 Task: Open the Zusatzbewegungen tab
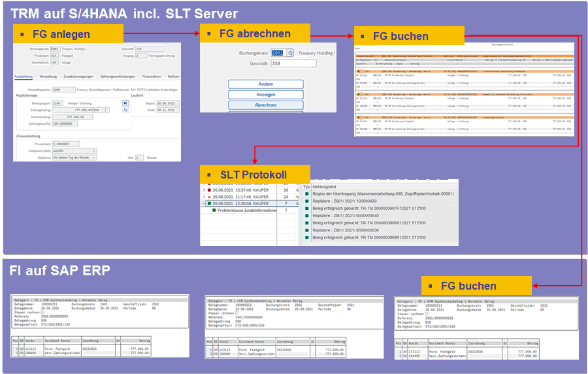78,76
